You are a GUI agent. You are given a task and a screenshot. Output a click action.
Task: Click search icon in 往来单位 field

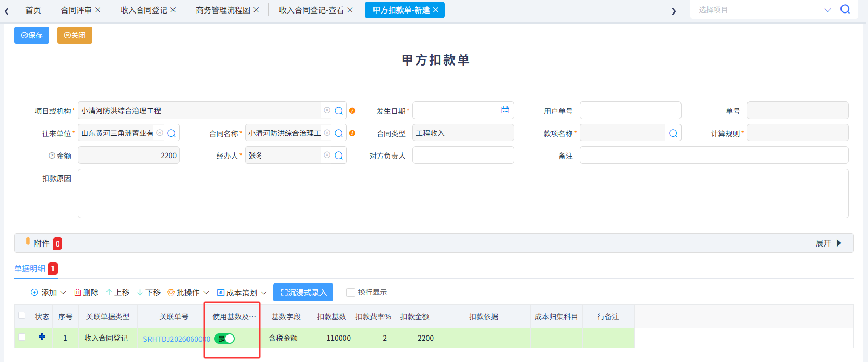(x=171, y=133)
